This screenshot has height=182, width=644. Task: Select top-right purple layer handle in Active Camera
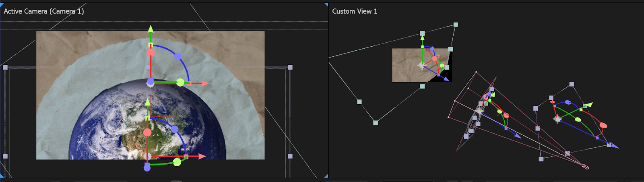290,67
